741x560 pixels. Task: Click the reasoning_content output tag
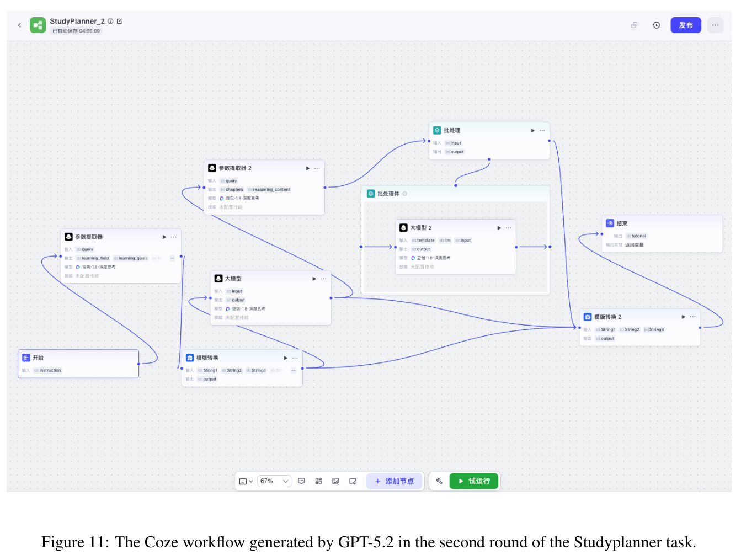(269, 190)
